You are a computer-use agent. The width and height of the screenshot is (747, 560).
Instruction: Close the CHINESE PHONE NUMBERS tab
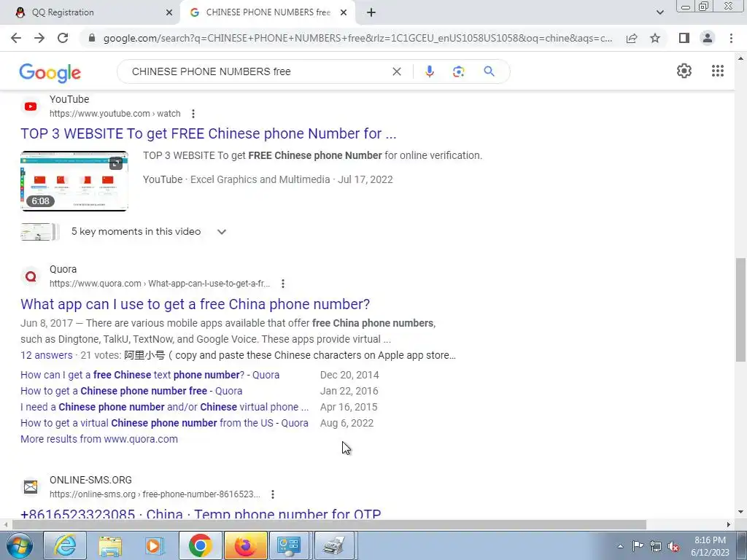344,12
